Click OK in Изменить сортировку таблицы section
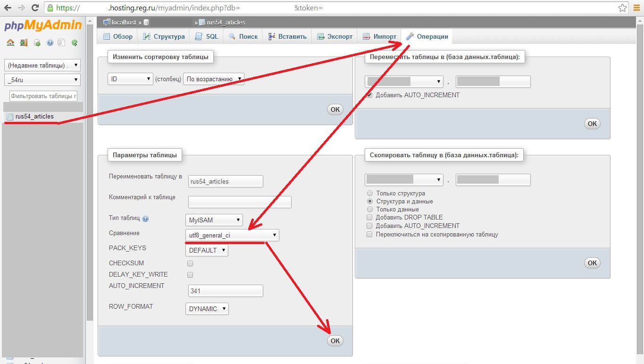644x364 pixels. (x=335, y=110)
